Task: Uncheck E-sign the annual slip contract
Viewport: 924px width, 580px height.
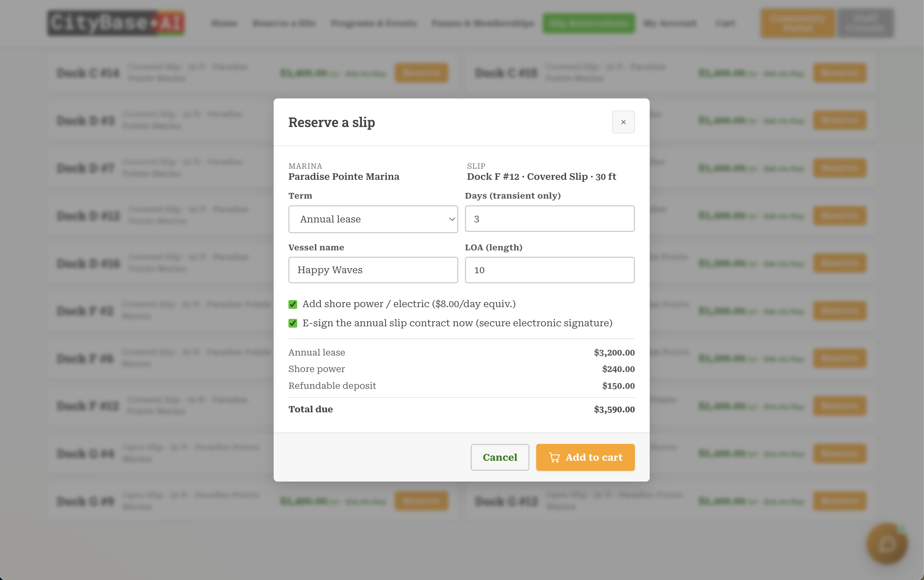Action: (x=293, y=323)
